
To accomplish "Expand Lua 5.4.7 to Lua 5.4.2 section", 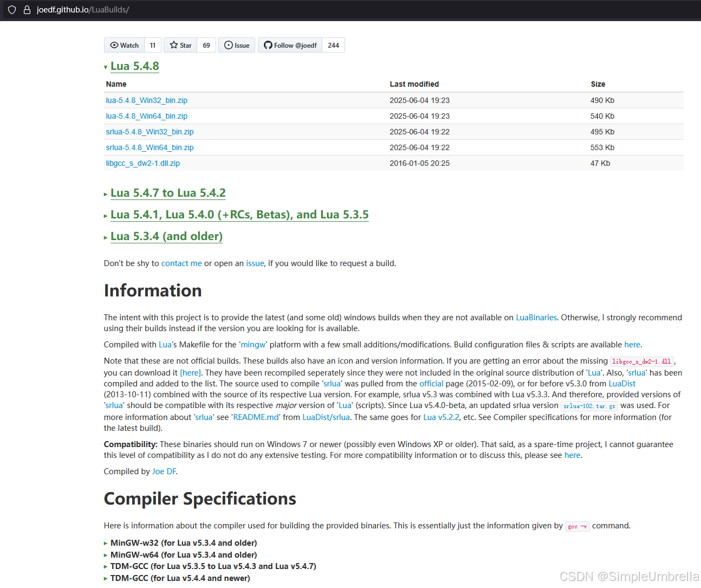I will [x=168, y=193].
